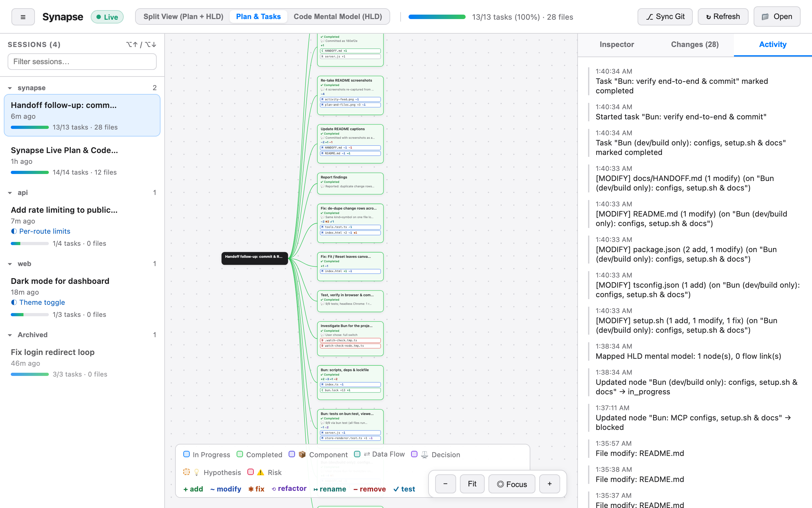812x508 pixels.
Task: Toggle the Data Flow legend checkbox
Action: pos(357,454)
